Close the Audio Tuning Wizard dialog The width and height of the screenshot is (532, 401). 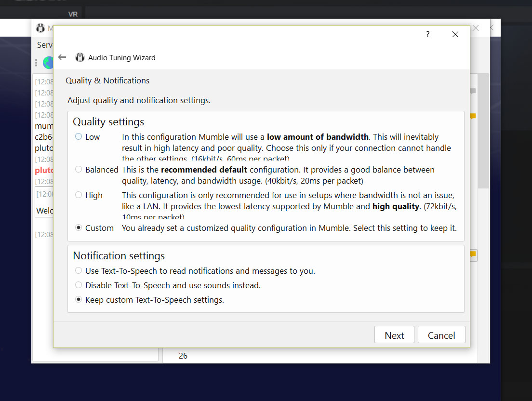[455, 34]
